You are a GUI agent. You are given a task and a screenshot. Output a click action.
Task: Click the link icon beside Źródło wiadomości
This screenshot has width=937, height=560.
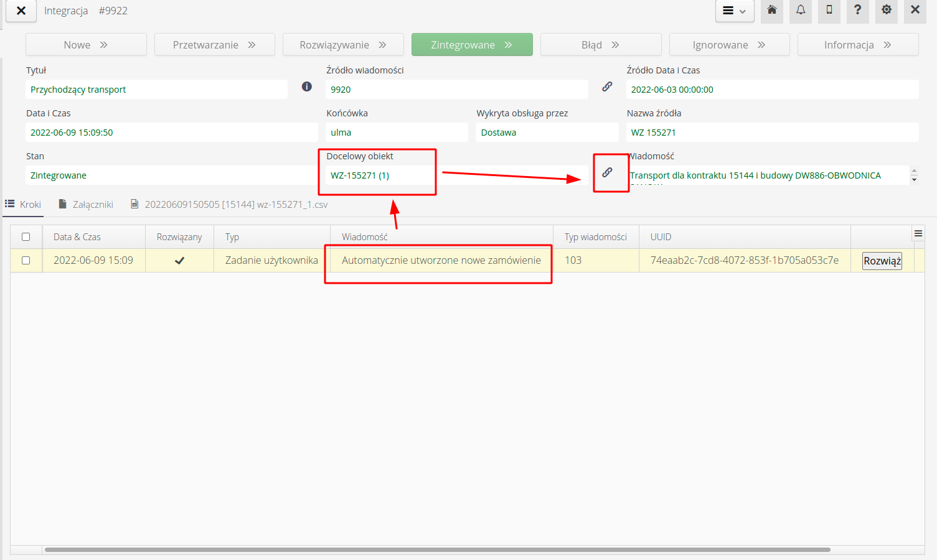click(x=607, y=87)
